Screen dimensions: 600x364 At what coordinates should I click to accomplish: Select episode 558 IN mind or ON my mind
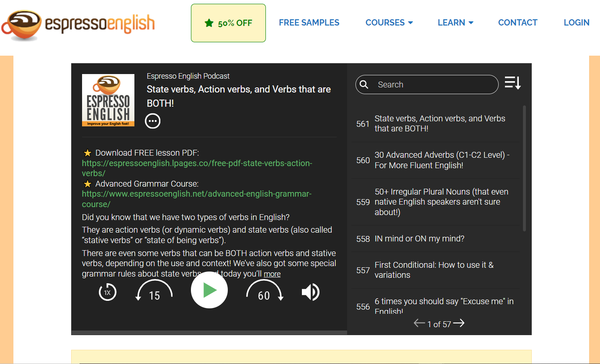click(435, 239)
